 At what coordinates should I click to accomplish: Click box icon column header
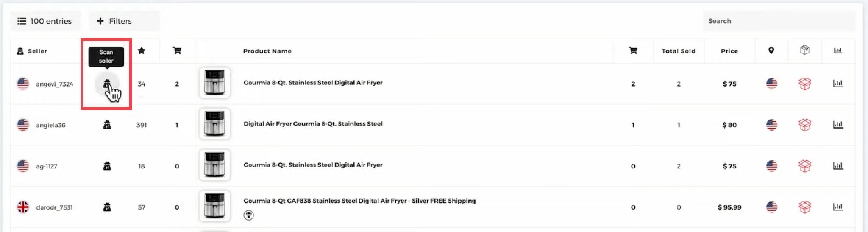pyautogui.click(x=804, y=50)
